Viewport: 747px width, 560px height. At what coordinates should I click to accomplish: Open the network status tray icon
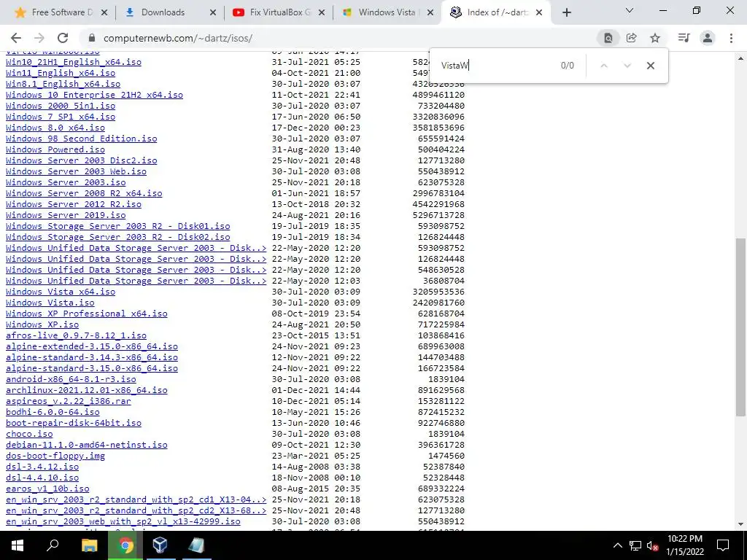click(635, 545)
